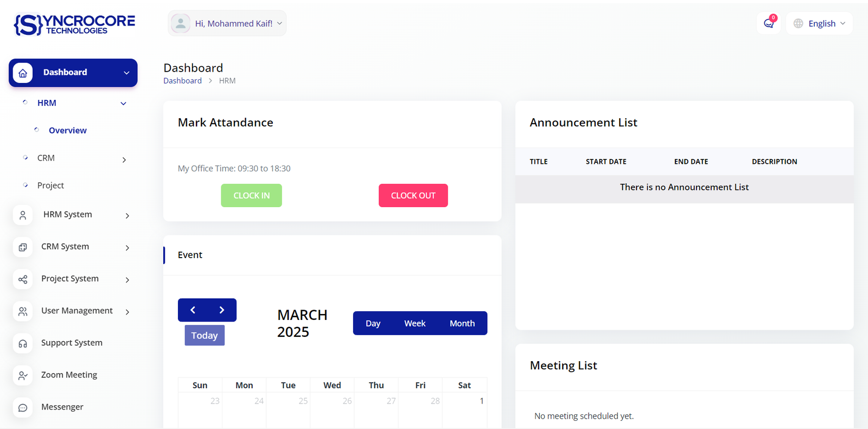The width and height of the screenshot is (868, 429).
Task: Click the HRM System person icon
Action: [x=23, y=215]
